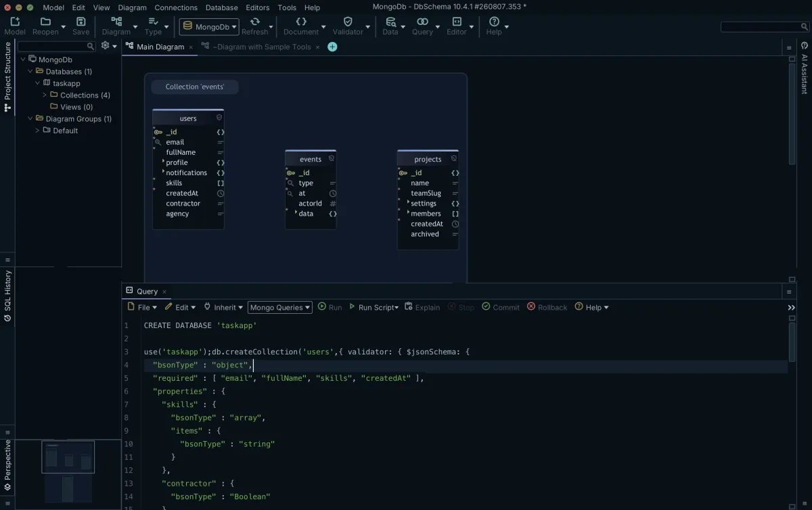This screenshot has height=510, width=812.
Task: Click the icon on events table header
Action: (332, 159)
